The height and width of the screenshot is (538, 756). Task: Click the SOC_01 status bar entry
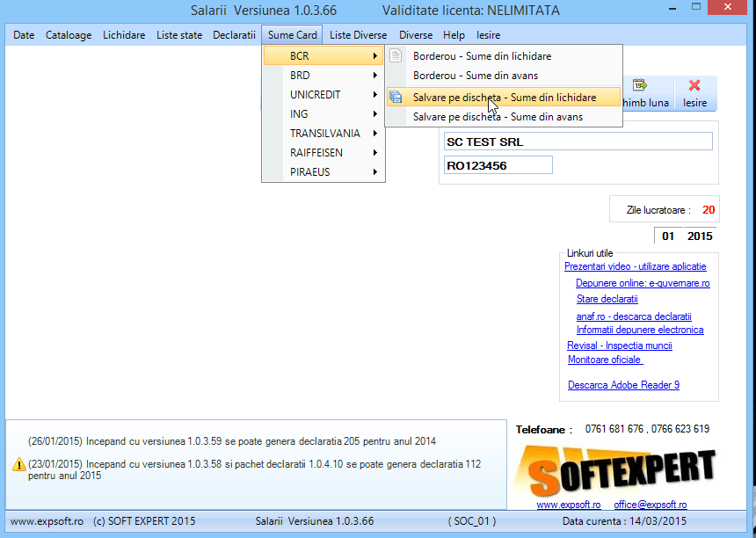coord(471,521)
